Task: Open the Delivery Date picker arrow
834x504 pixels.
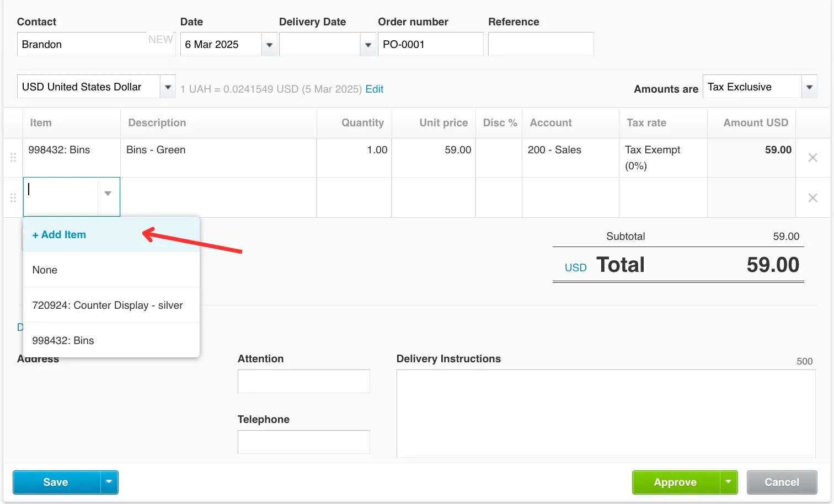Action: coord(368,45)
